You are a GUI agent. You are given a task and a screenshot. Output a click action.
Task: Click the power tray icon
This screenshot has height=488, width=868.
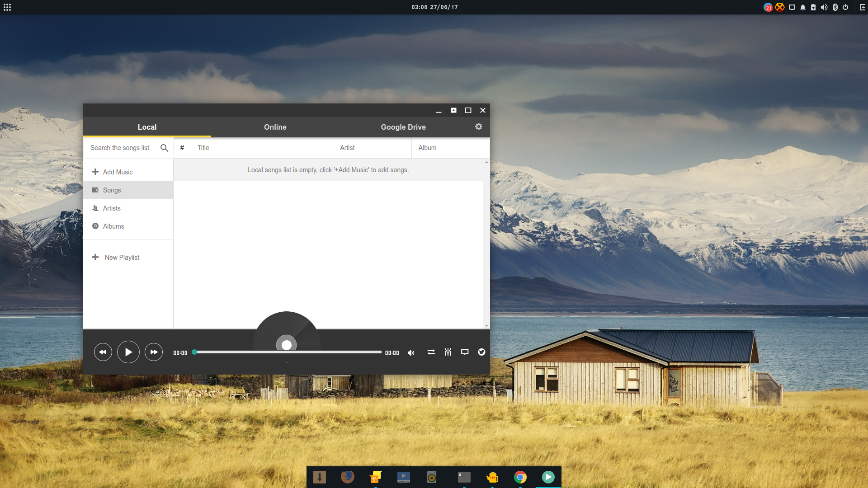(845, 7)
